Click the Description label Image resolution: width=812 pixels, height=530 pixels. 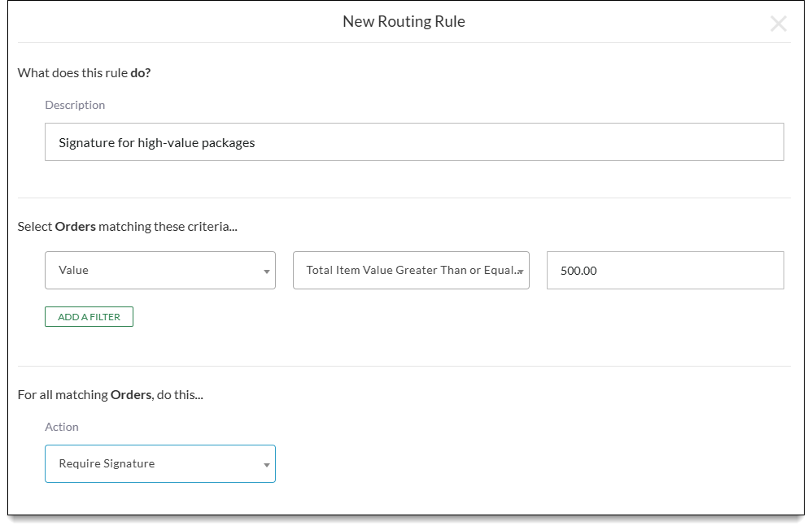75,105
